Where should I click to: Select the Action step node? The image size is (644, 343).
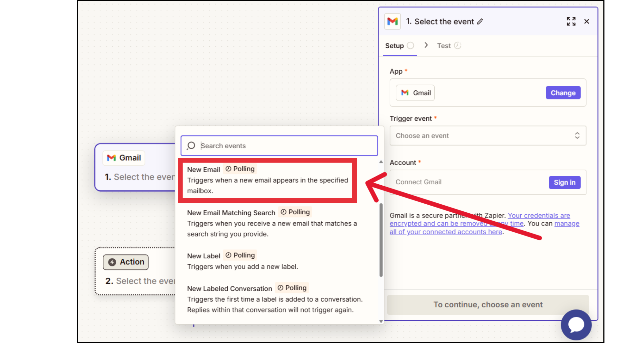point(135,271)
